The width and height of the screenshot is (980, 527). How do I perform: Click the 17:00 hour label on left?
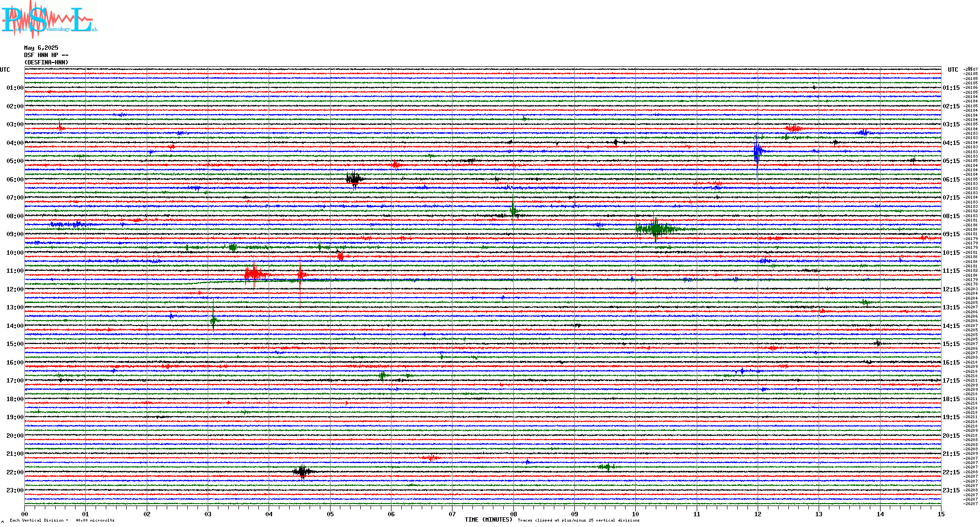(x=15, y=381)
